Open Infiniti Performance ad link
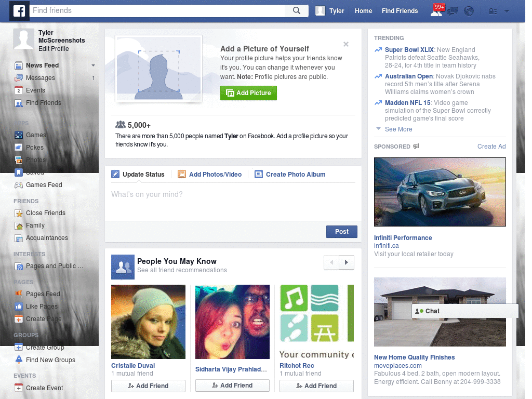The image size is (532, 399). click(403, 238)
